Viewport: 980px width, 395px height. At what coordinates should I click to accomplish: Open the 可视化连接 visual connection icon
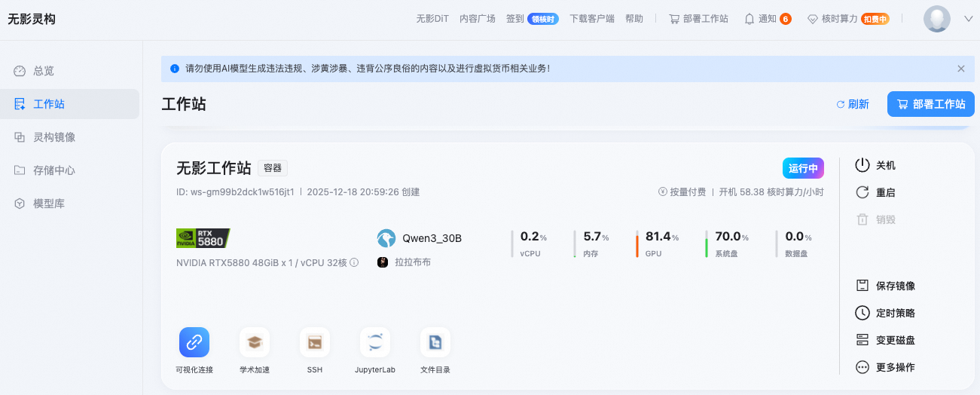tap(194, 342)
